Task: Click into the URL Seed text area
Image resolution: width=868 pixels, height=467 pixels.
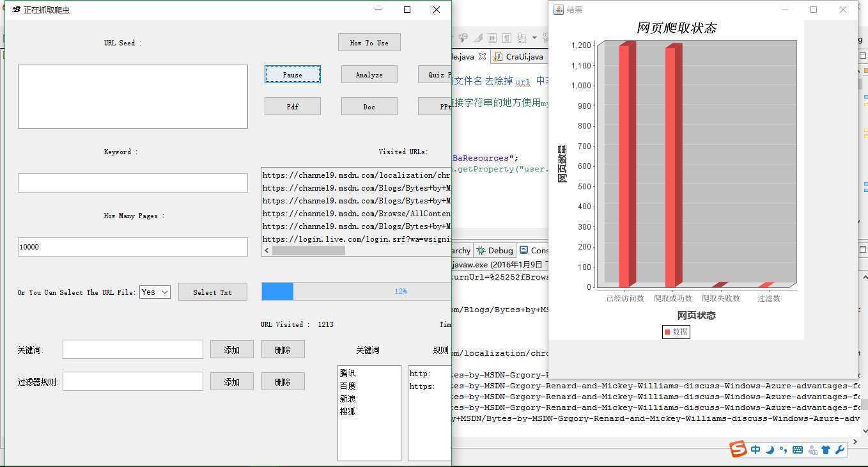Action: point(133,97)
